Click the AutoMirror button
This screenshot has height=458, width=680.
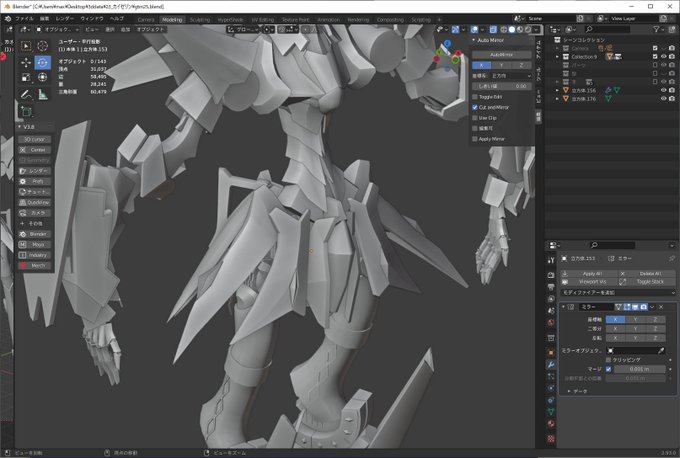point(501,54)
